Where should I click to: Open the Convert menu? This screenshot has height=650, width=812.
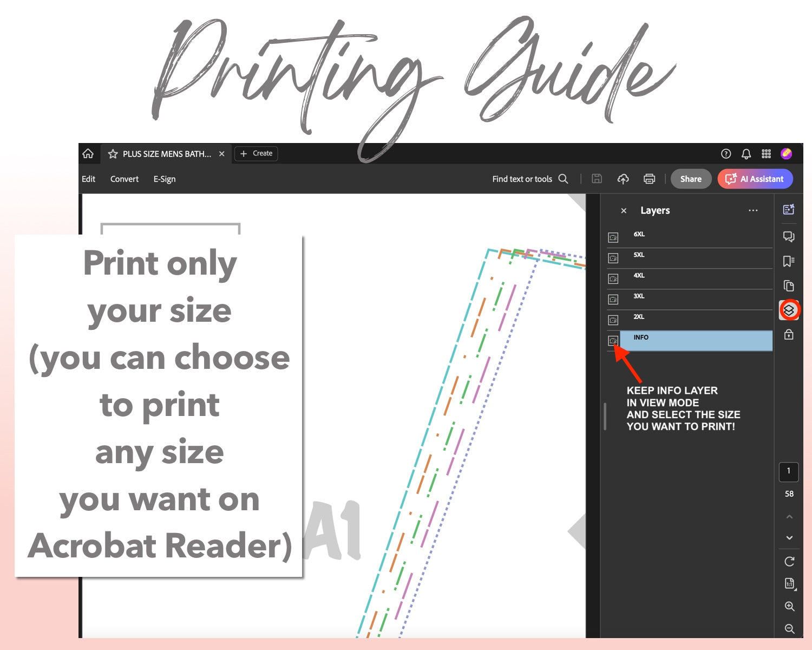(x=125, y=179)
